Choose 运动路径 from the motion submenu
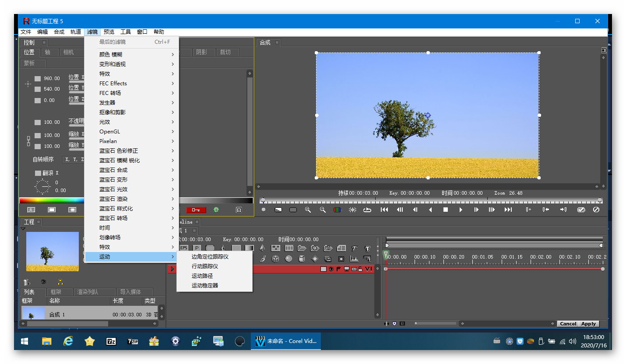 215,276
